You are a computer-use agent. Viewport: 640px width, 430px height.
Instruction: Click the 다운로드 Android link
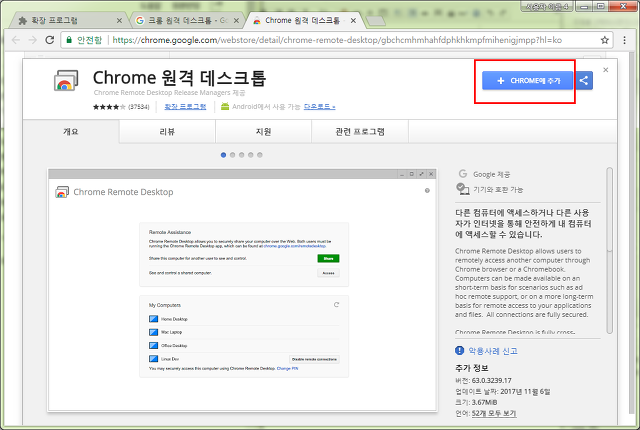click(x=320, y=107)
